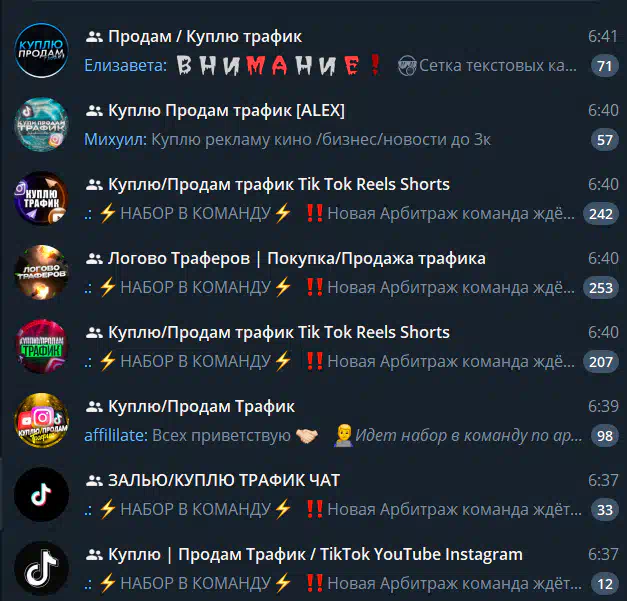
Task: Open the Продам / Куплю трафик group avatar
Action: coord(42,50)
